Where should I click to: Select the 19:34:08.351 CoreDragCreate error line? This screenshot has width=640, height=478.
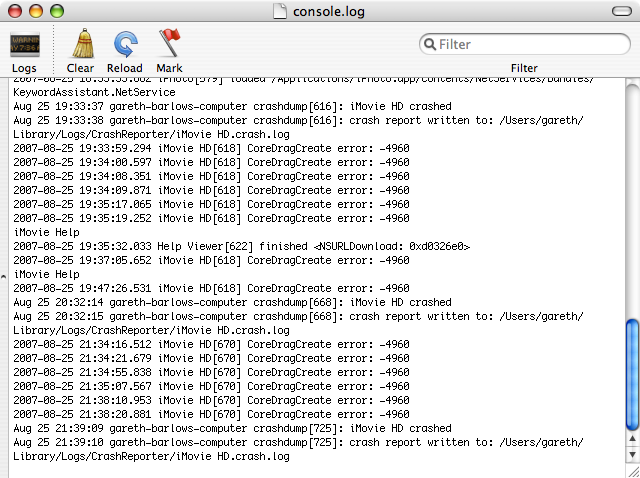pos(211,176)
